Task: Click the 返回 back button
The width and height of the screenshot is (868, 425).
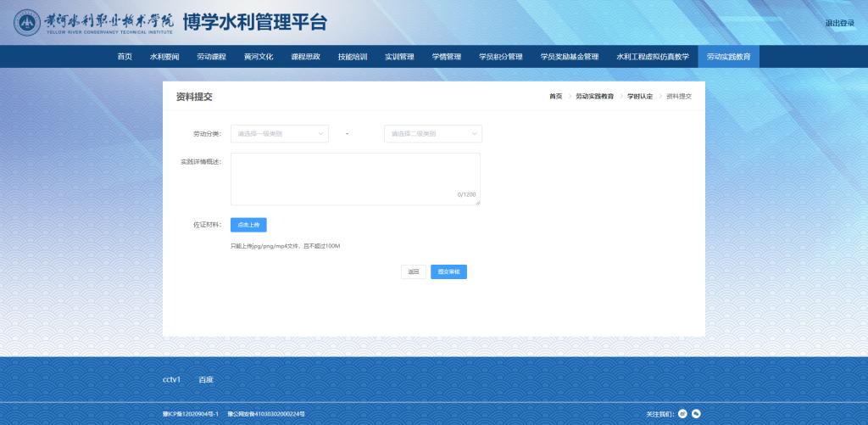Action: (414, 272)
